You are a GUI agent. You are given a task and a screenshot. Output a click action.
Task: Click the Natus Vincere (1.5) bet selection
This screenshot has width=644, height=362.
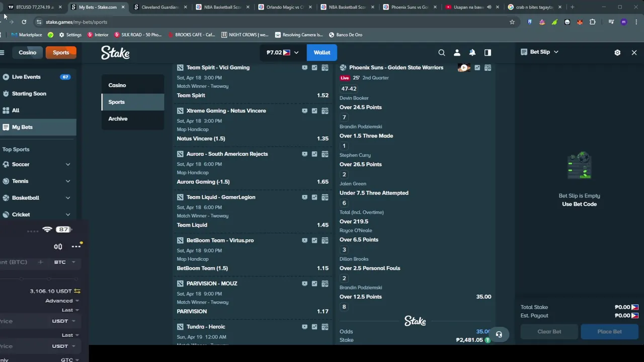tap(253, 139)
